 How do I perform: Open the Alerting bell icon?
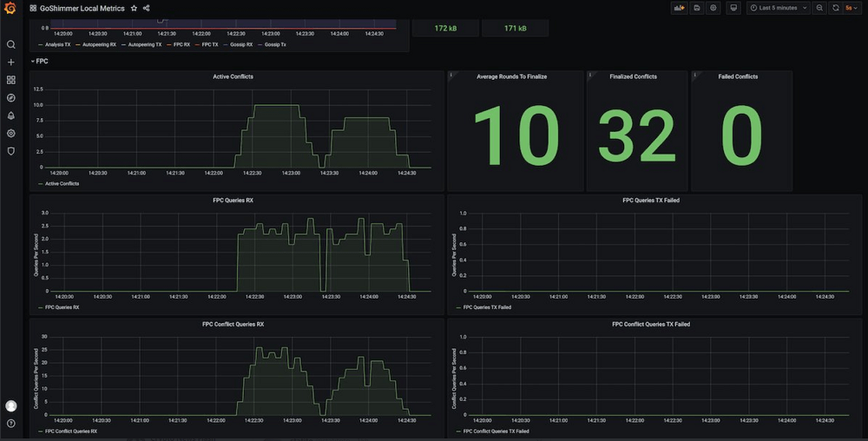10,115
